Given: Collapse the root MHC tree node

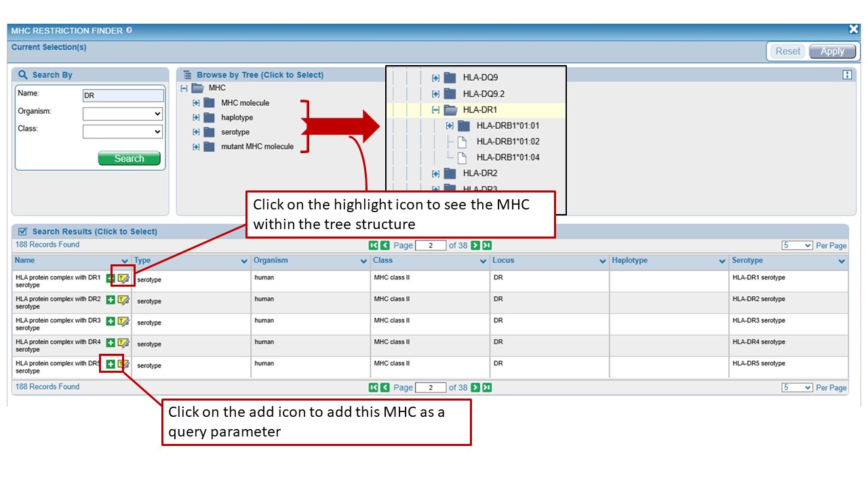Looking at the screenshot, I should click(184, 89).
